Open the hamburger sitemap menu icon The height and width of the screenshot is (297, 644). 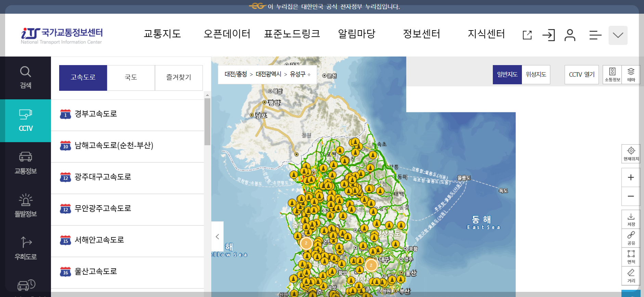595,35
